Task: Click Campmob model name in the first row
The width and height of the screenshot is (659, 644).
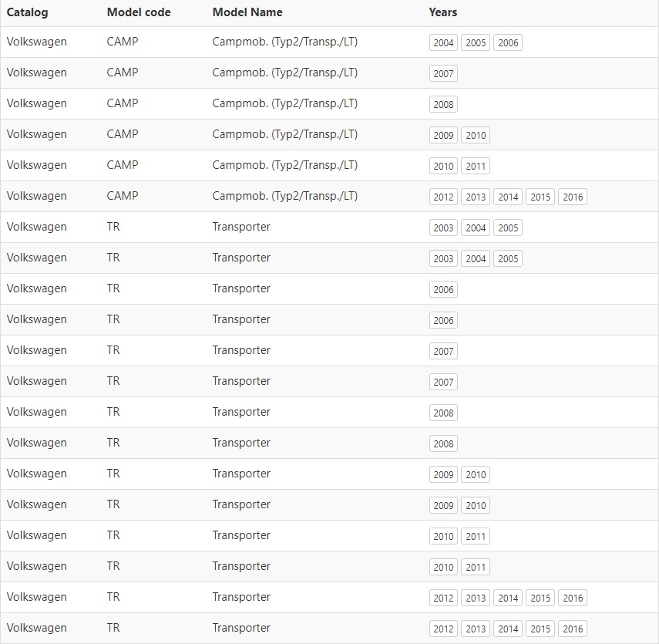Action: click(x=284, y=42)
